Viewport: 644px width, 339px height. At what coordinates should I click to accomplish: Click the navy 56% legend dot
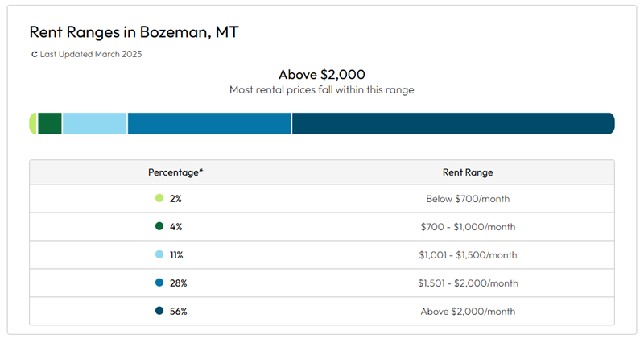[159, 311]
